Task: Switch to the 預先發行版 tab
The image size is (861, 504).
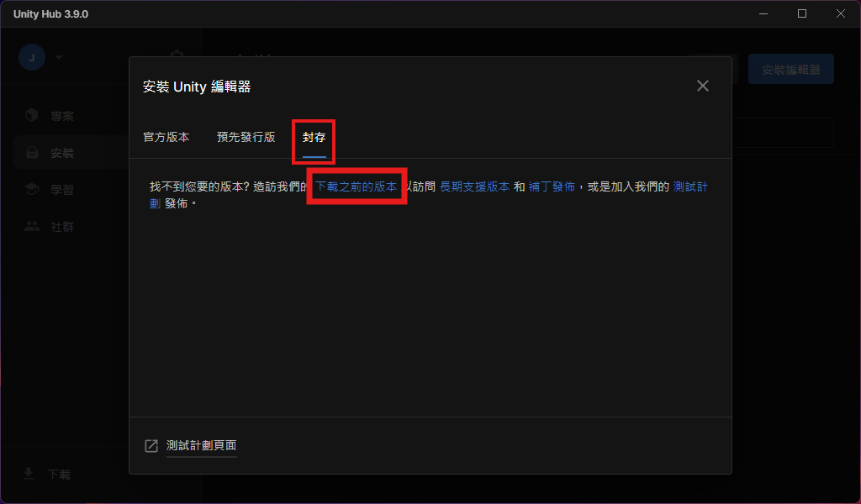Action: [x=246, y=137]
